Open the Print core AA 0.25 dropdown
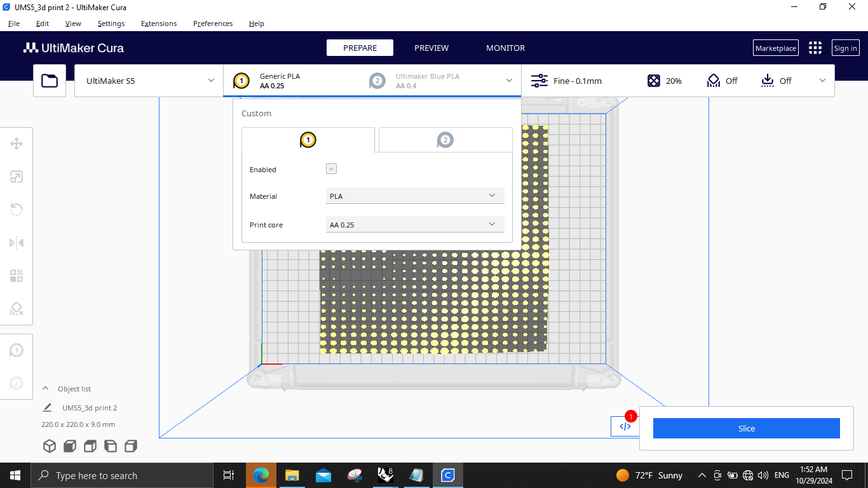The image size is (868, 488). pos(415,224)
